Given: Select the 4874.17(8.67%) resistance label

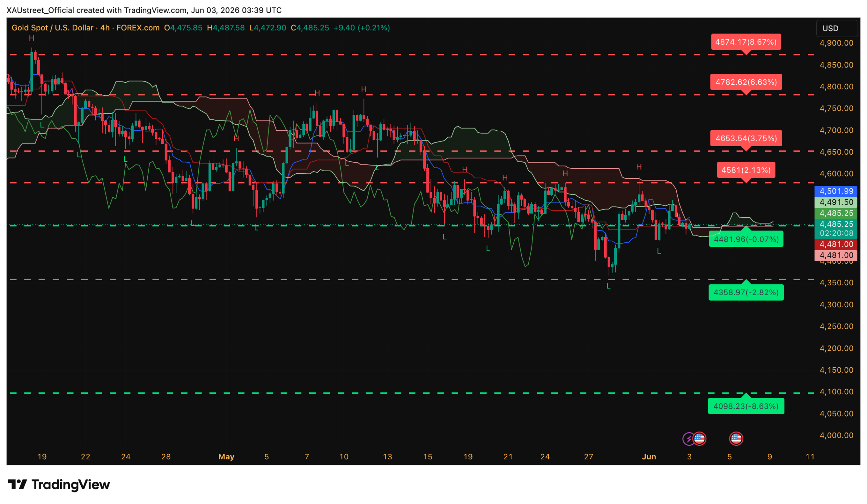Looking at the screenshot, I should (746, 42).
